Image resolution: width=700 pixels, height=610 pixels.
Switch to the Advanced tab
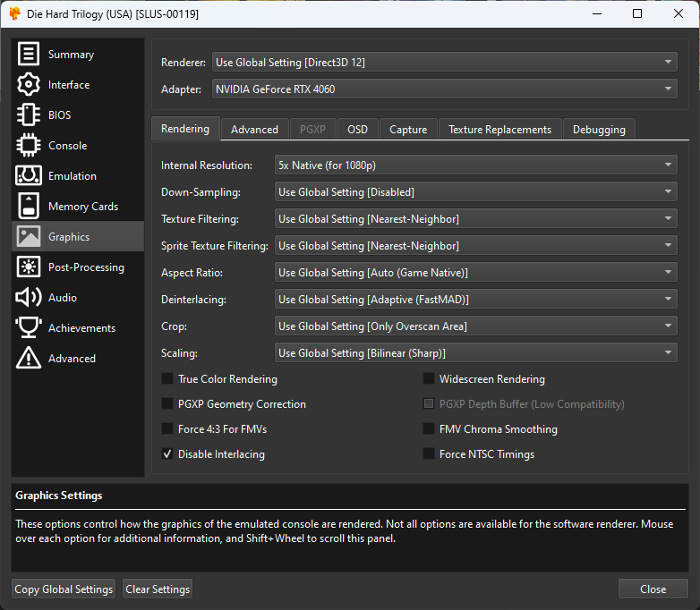click(x=254, y=130)
